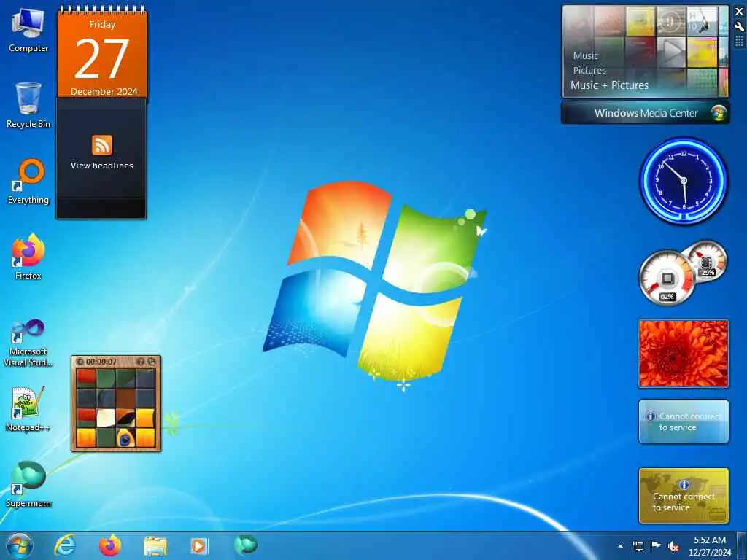Select the Firefox desktop shortcut
747x560 pixels.
(28, 256)
